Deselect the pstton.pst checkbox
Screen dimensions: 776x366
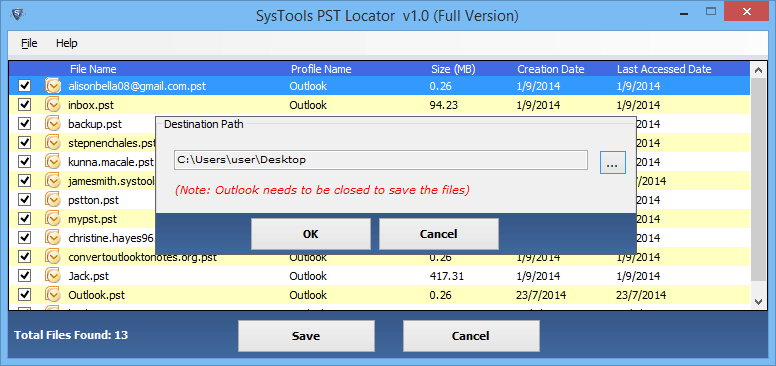(x=24, y=200)
